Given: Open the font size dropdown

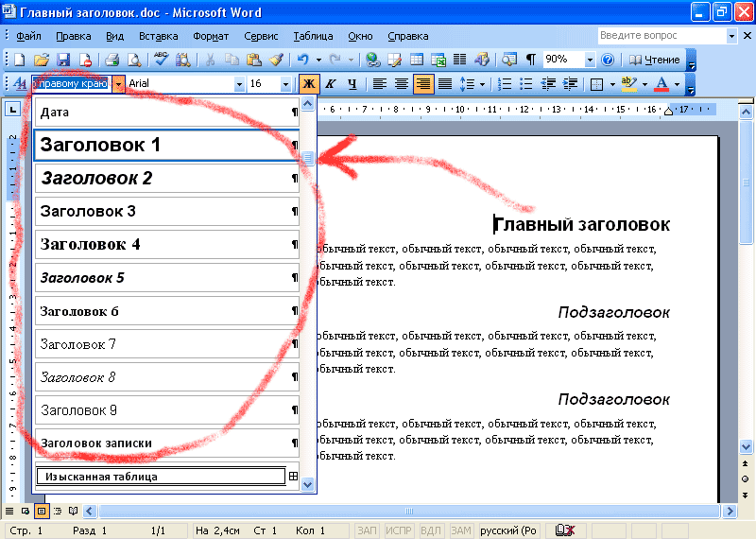Looking at the screenshot, I should tap(287, 84).
